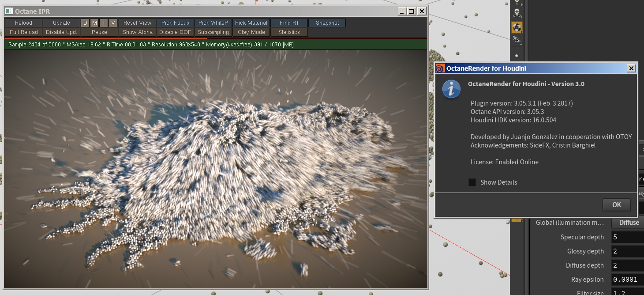Screen dimensions: 644x295
Task: Open the render Statistics
Action: point(289,32)
